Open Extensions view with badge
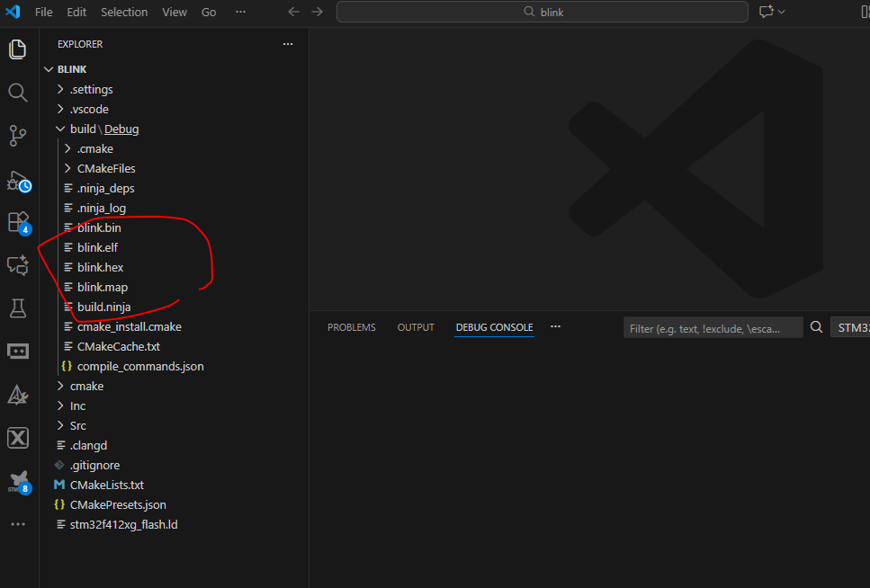This screenshot has width=870, height=588. [x=18, y=222]
